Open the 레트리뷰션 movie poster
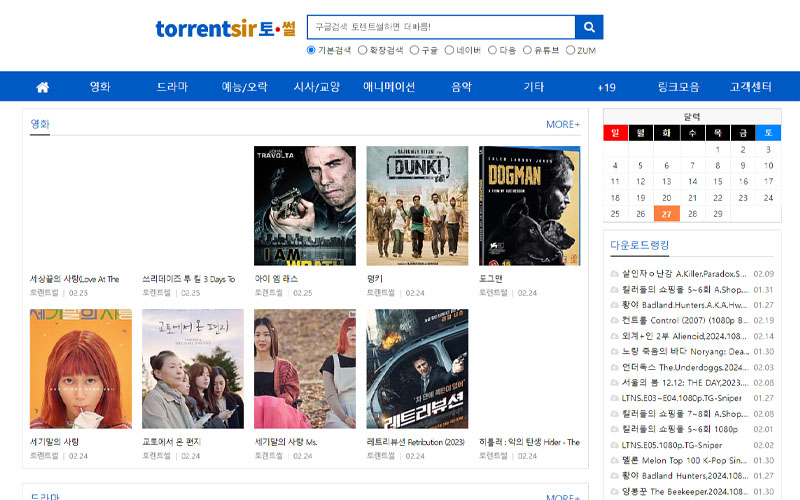 417,368
